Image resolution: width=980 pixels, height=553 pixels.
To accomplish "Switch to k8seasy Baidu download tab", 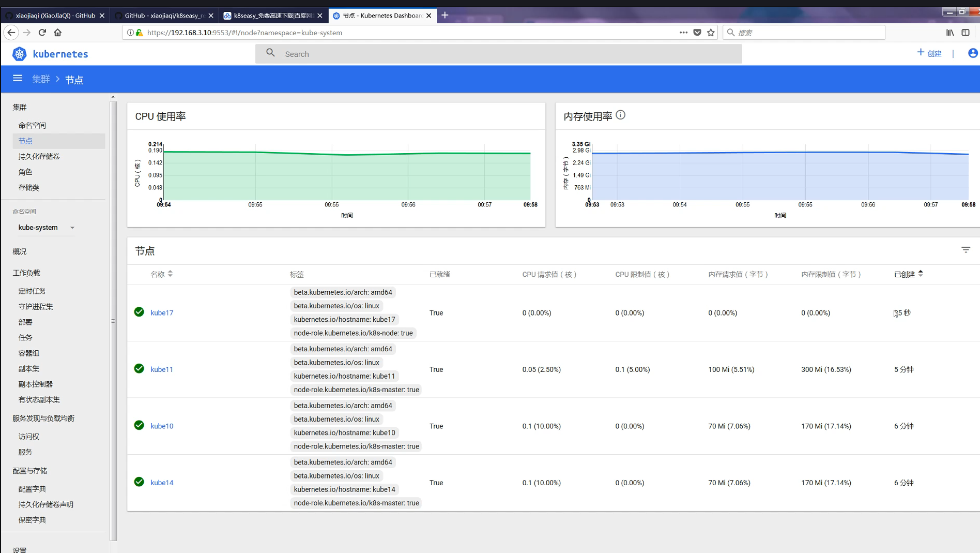I will pos(272,16).
